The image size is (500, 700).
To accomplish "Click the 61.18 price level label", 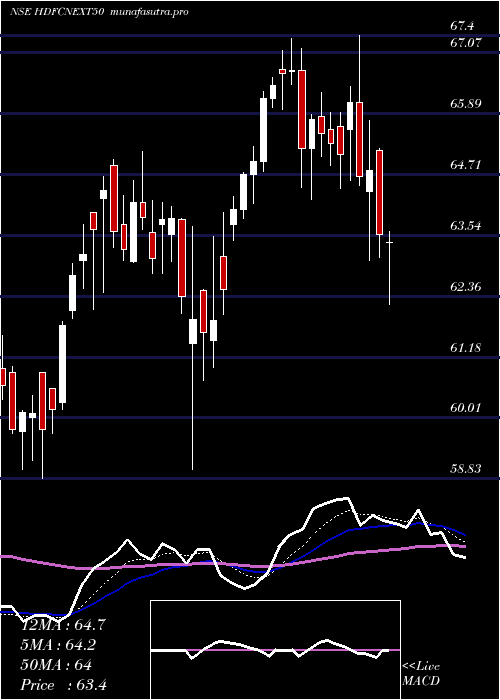I will coord(467,347).
